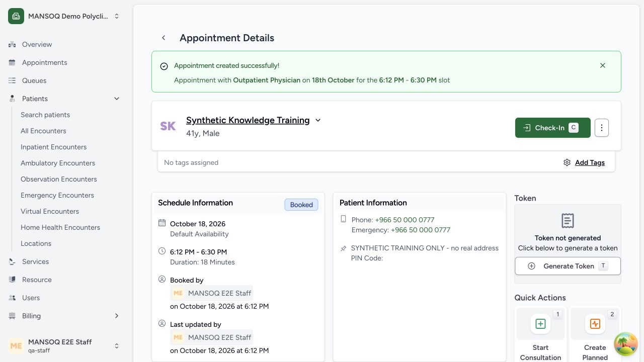This screenshot has width=644, height=362.
Task: Click the Booked status badge
Action: [301, 205]
